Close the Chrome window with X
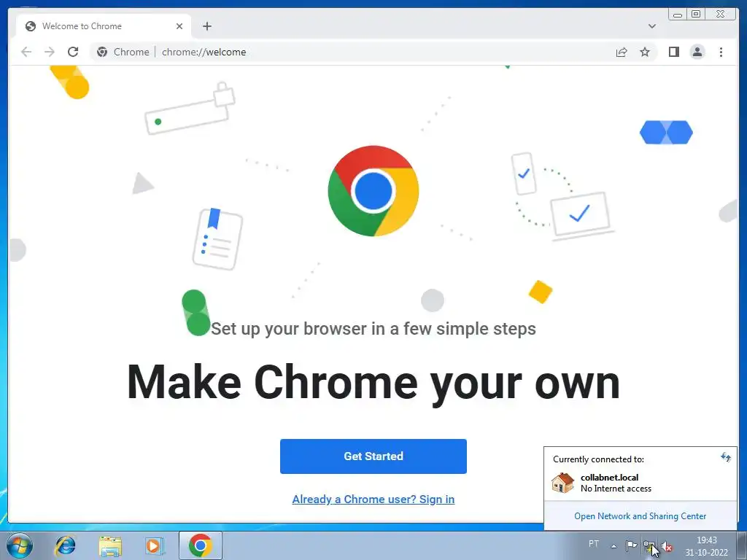The image size is (747, 560). 721,15
